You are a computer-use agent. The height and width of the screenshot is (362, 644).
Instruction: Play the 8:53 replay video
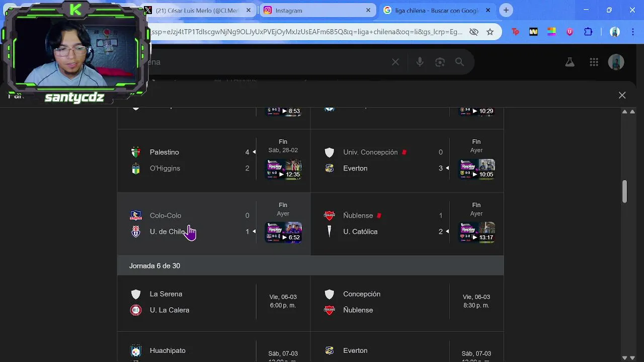pyautogui.click(x=283, y=111)
